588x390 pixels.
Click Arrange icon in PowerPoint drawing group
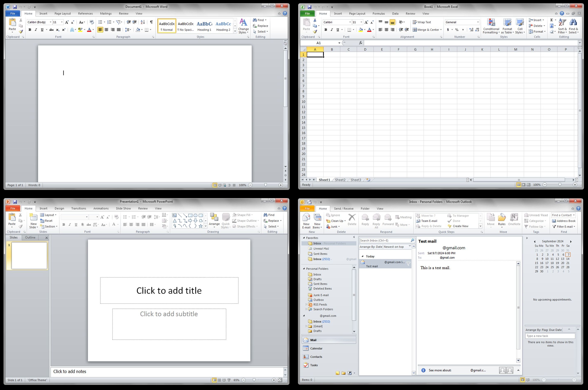(x=214, y=221)
